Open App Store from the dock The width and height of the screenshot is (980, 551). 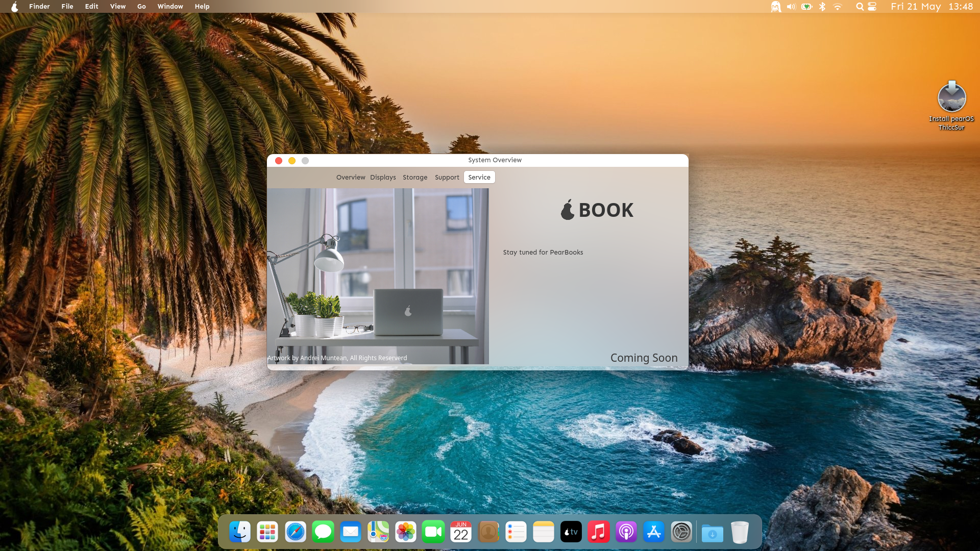tap(654, 532)
